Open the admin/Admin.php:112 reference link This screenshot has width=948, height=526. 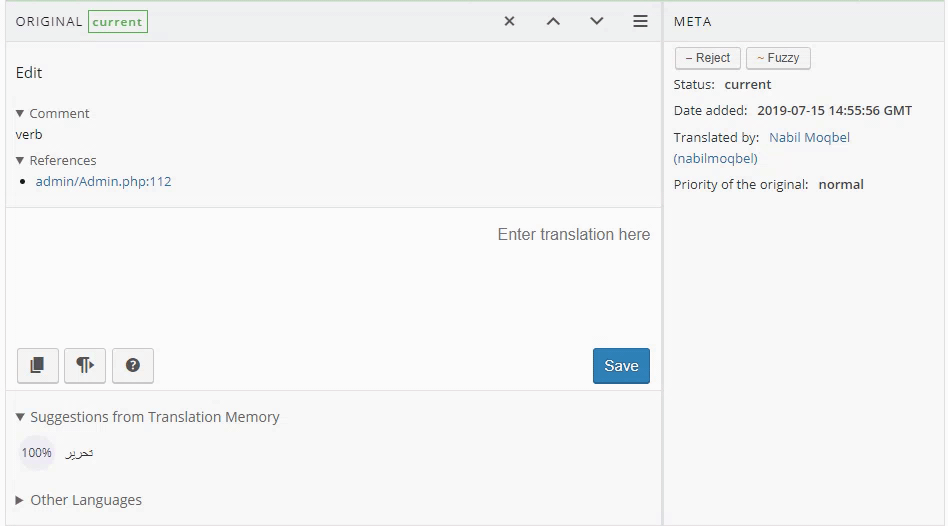[x=103, y=181]
